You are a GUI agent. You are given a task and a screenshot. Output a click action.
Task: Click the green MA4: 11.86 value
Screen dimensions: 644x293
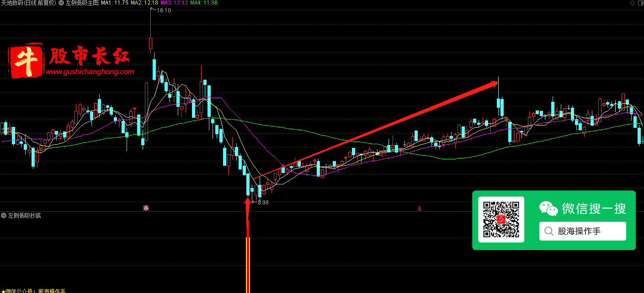click(x=204, y=3)
